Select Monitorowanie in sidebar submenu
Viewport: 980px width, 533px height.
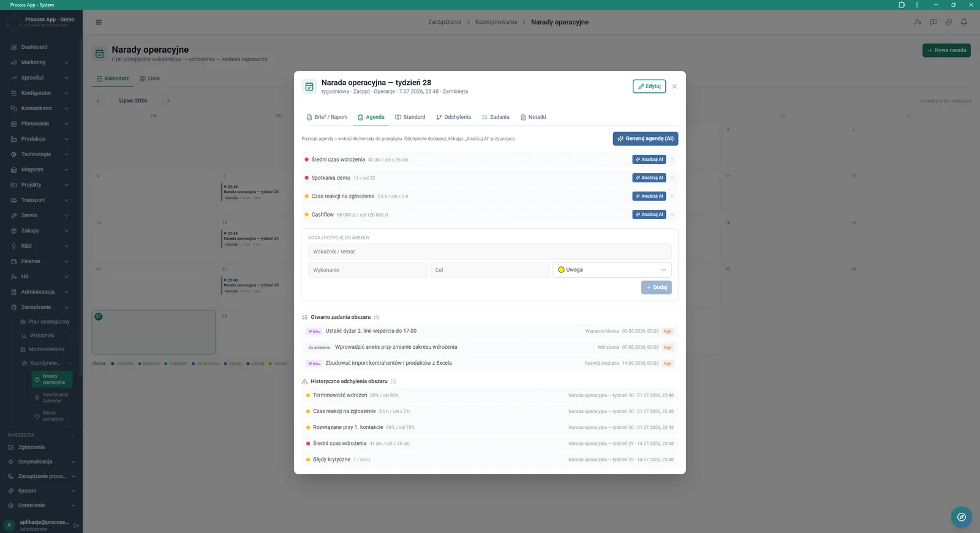(x=46, y=349)
